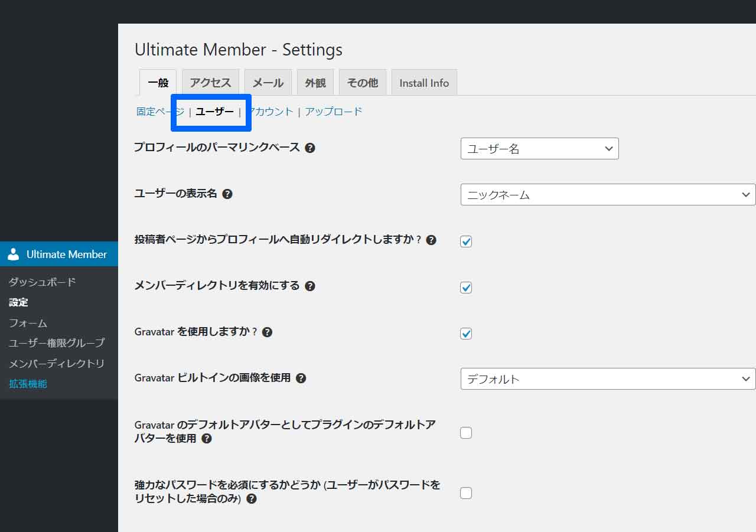Screen dimensions: 756x532
Task: Open help tooltip for 投稿者ページ自動リダイレクト
Action: coord(431,240)
